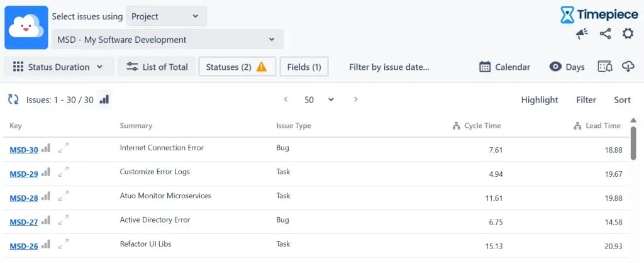
Task: Open the Statuses (2) selector
Action: click(236, 67)
